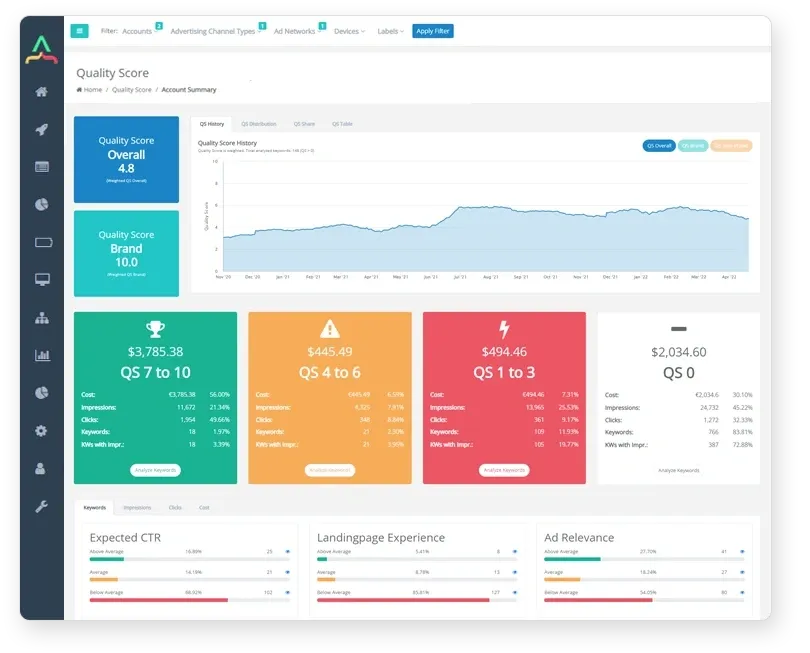Image resolution: width=810 pixels, height=653 pixels.
Task: Click the eye for Landingpage Experience Below Average
Action: pos(515,593)
